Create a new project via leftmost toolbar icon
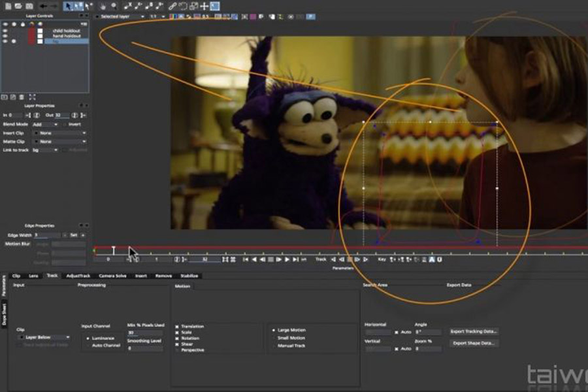The image size is (588, 392). 8,5
